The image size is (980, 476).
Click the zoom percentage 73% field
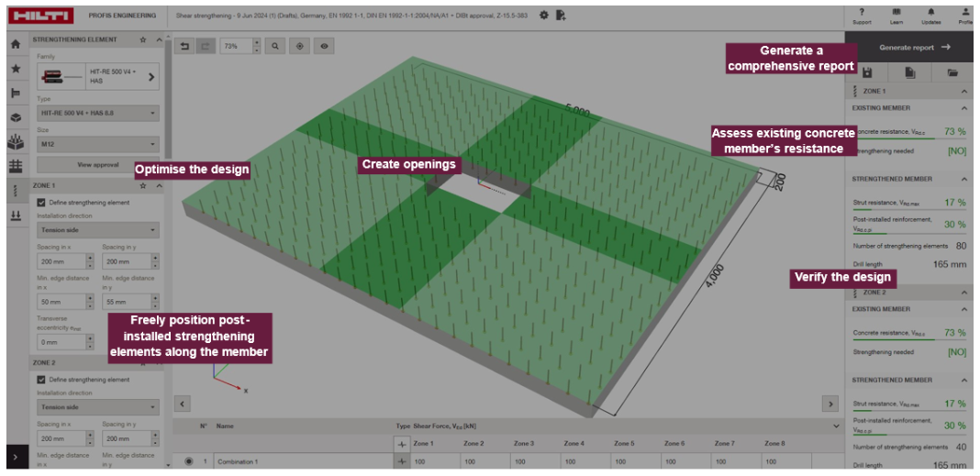click(x=236, y=46)
